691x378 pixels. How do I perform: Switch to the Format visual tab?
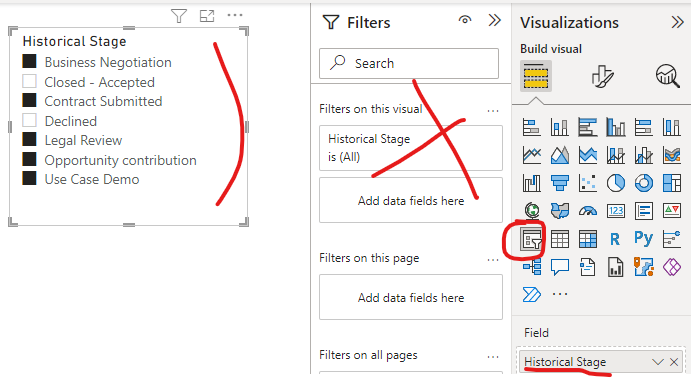602,76
